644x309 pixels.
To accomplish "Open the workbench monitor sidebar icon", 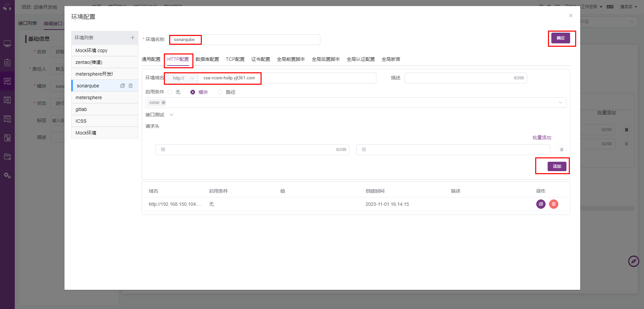I will 7,44.
